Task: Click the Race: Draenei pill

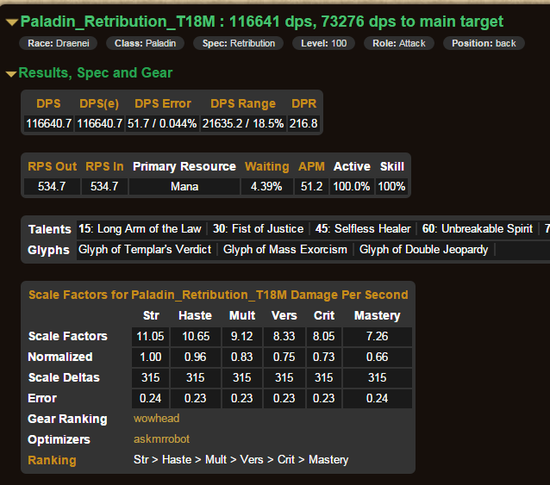Action: coord(58,43)
